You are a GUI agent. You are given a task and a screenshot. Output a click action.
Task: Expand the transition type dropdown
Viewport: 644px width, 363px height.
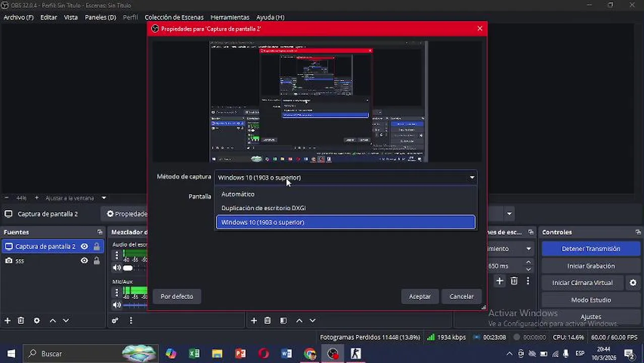pyautogui.click(x=529, y=249)
